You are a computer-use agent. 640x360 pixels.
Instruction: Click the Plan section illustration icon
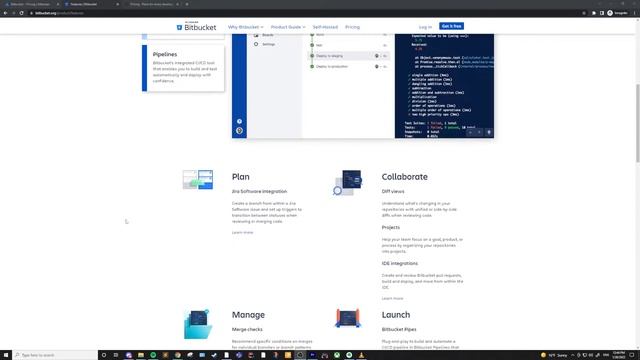[198, 180]
